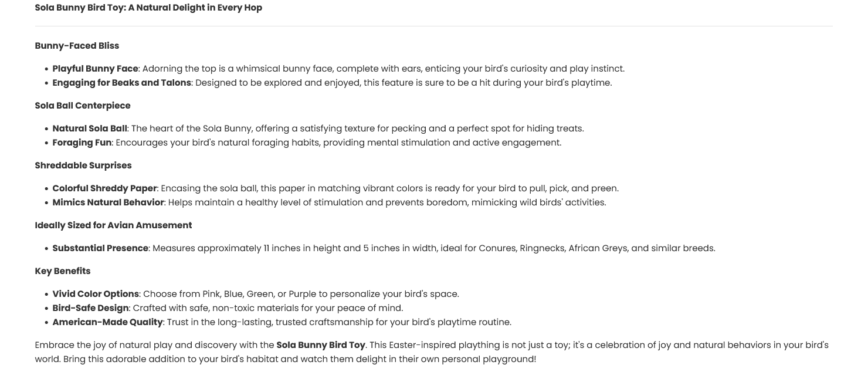
Task: Select the 'Substantial Presence' bold label
Action: click(100, 248)
